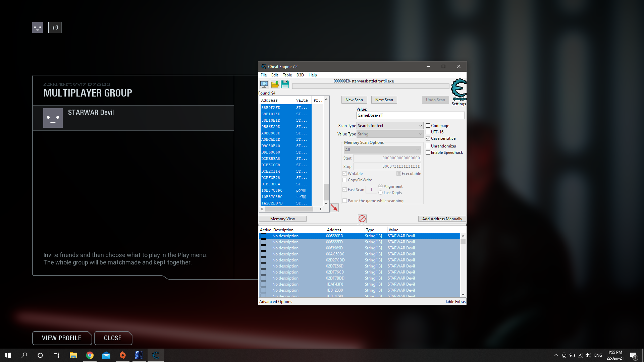Show hidden system tray icons

point(556,355)
